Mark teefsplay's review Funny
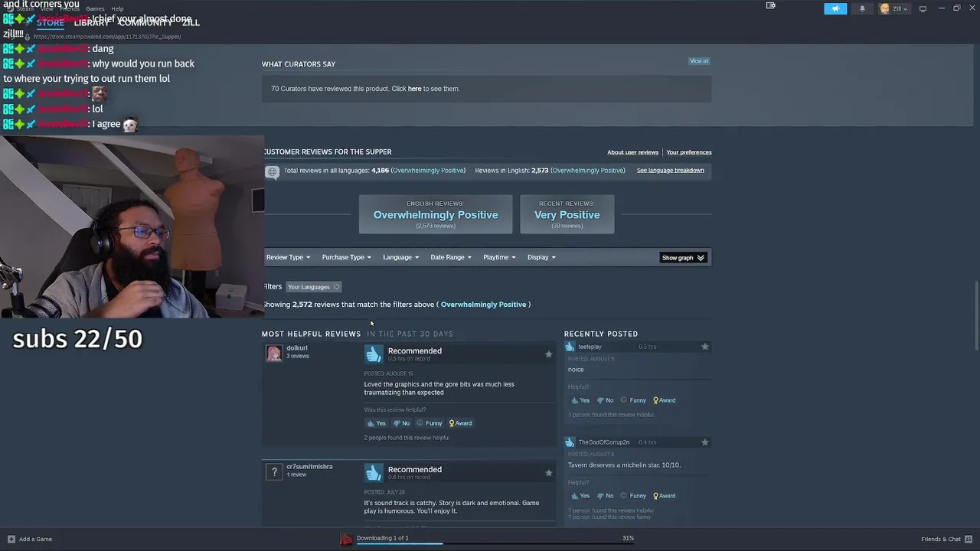This screenshot has width=980, height=551. tap(633, 400)
